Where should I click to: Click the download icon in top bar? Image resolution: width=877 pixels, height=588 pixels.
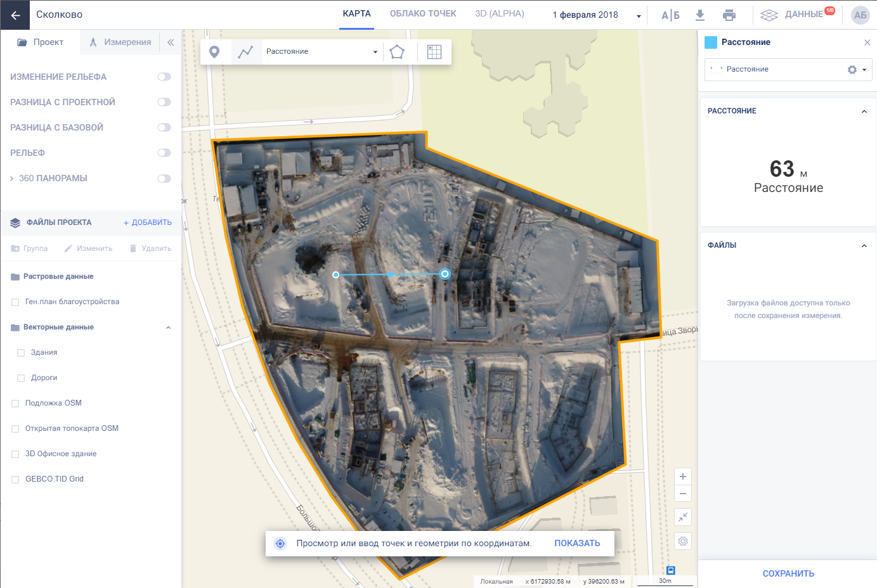click(700, 15)
